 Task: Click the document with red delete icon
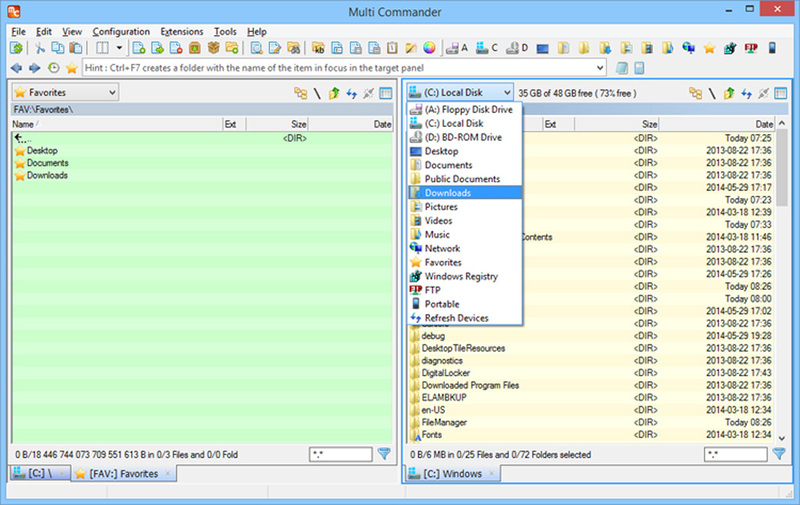tap(176, 48)
